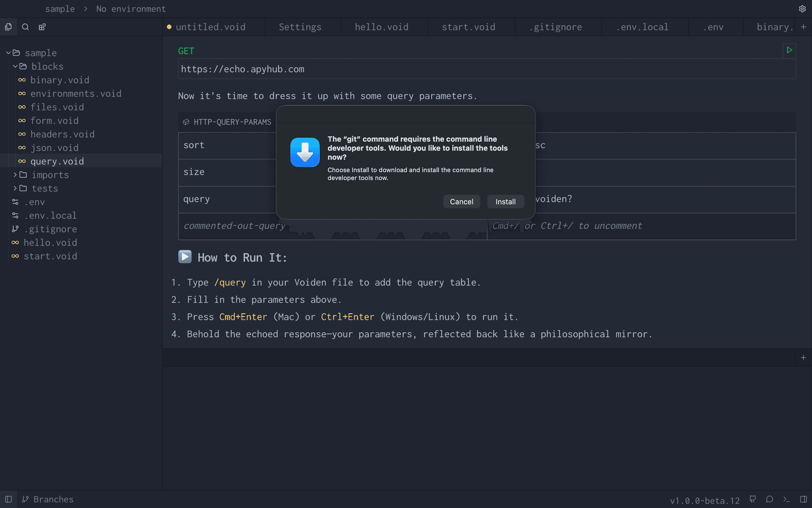Switch to the Settings tab
Image resolution: width=812 pixels, height=508 pixels.
click(300, 27)
